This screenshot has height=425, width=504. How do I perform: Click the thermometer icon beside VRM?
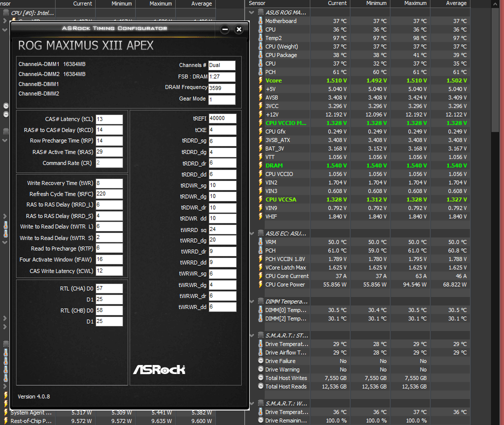coord(260,242)
